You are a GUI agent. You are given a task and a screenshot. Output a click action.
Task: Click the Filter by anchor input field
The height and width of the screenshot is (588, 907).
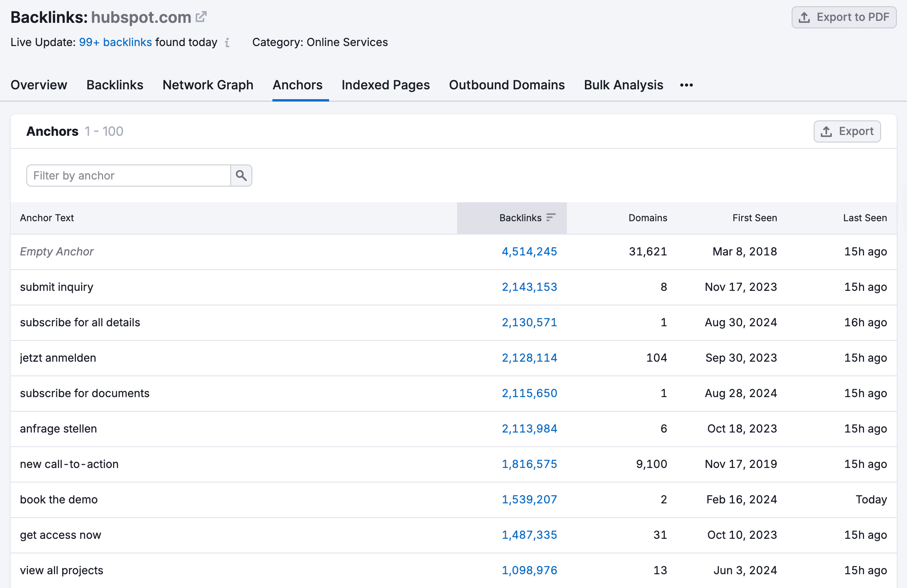pos(128,176)
